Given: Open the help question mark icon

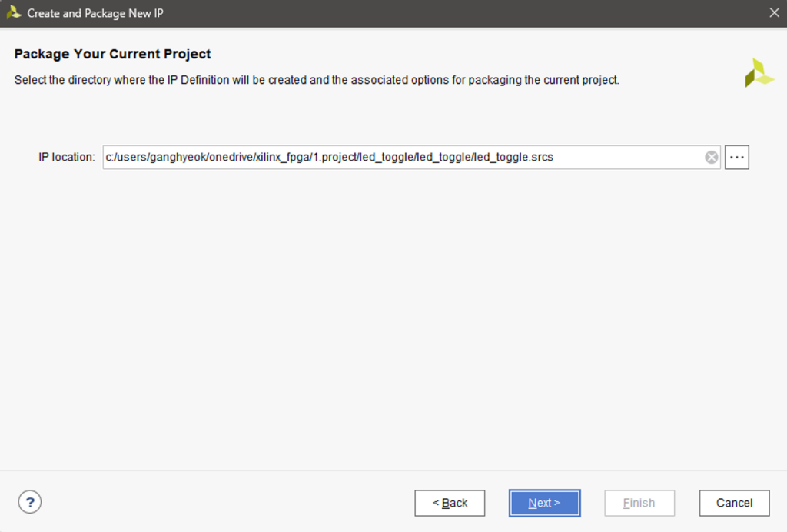Looking at the screenshot, I should 29,503.
